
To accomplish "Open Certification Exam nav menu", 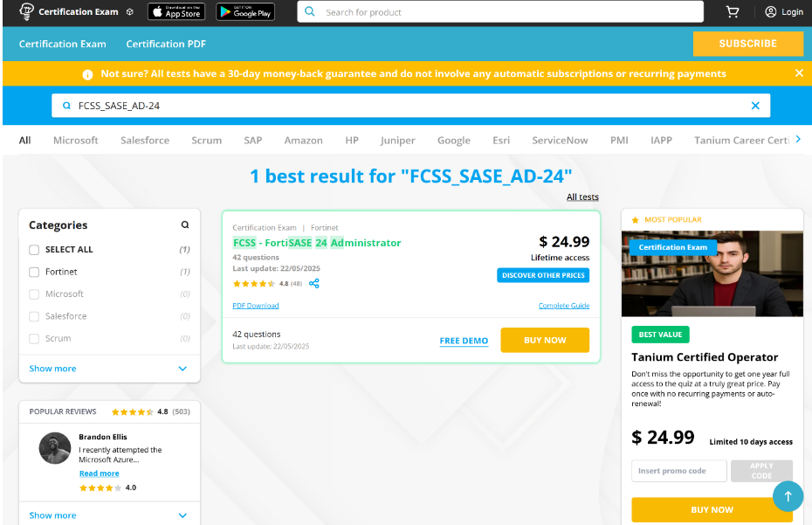I will click(x=63, y=44).
